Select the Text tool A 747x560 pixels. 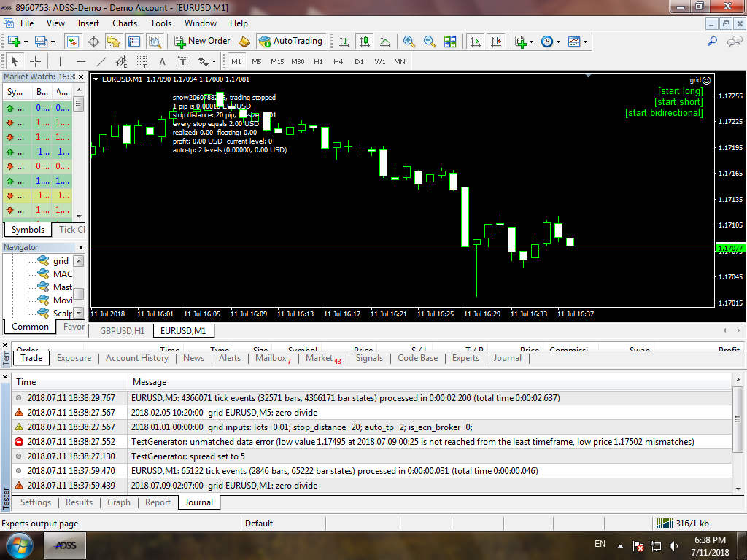point(163,61)
